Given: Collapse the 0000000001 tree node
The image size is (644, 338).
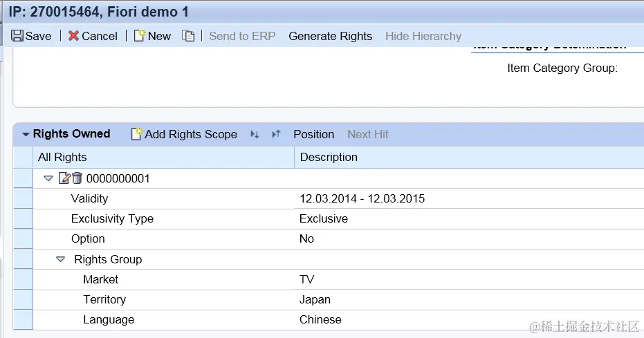Looking at the screenshot, I should click(48, 178).
